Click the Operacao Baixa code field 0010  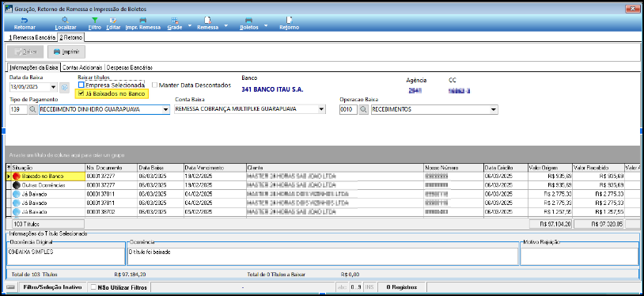coord(348,109)
